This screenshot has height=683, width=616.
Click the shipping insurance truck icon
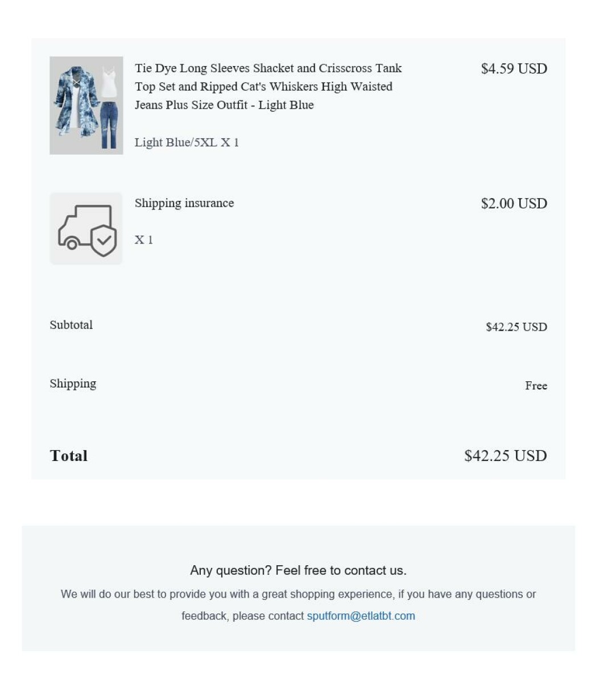(86, 228)
